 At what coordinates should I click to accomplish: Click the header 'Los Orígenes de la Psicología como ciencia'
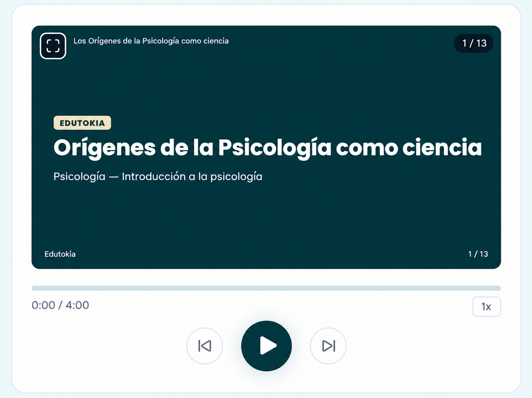tap(151, 41)
